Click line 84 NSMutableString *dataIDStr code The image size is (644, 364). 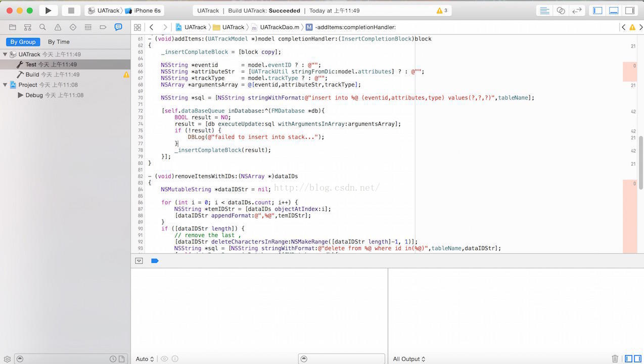[x=216, y=190]
